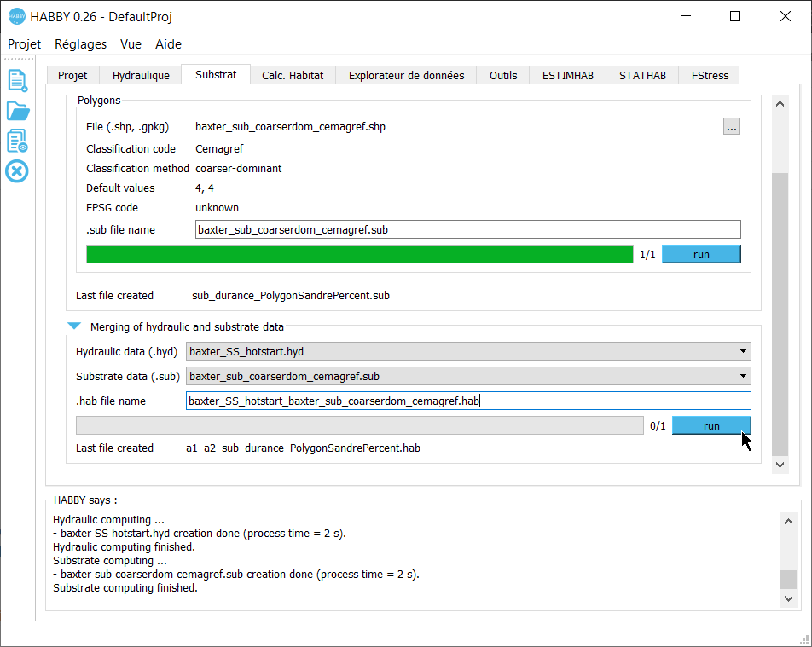Image resolution: width=812 pixels, height=647 pixels.
Task: Open the Aide menu
Action: 168,44
